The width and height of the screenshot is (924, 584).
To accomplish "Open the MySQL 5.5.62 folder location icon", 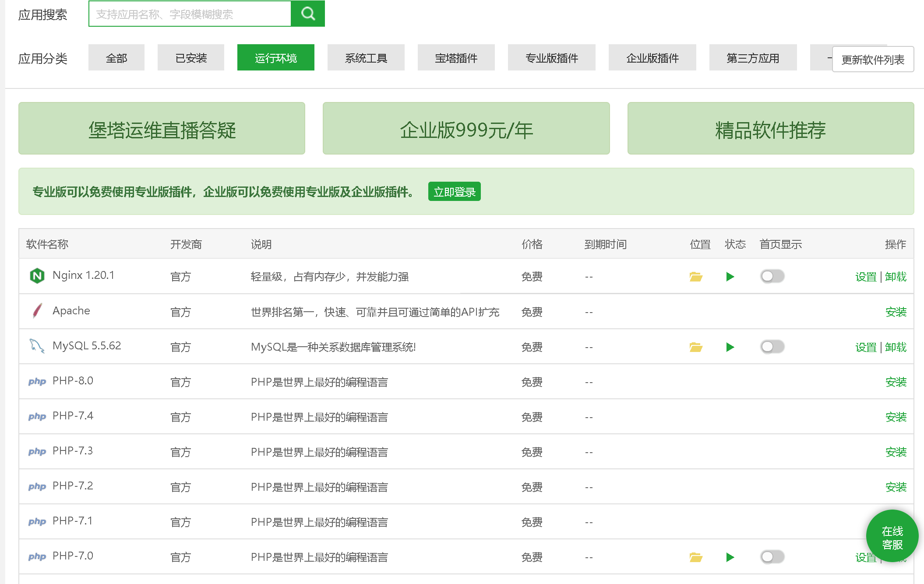I will tap(695, 347).
